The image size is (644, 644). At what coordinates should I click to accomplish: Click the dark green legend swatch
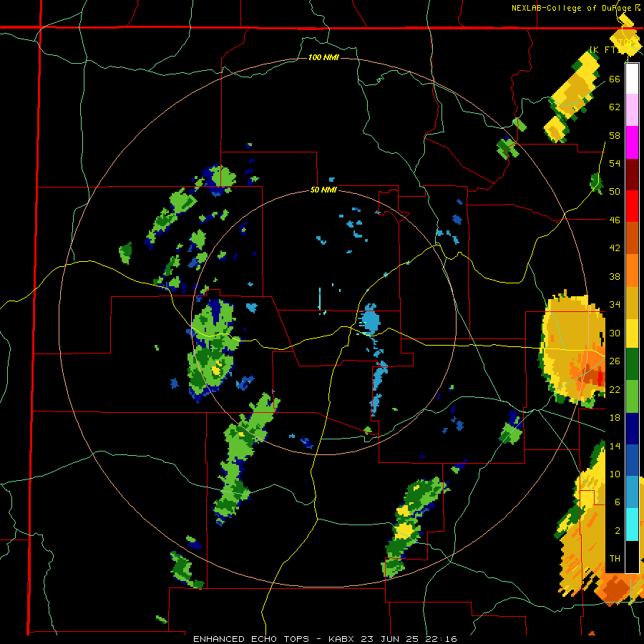pos(632,364)
